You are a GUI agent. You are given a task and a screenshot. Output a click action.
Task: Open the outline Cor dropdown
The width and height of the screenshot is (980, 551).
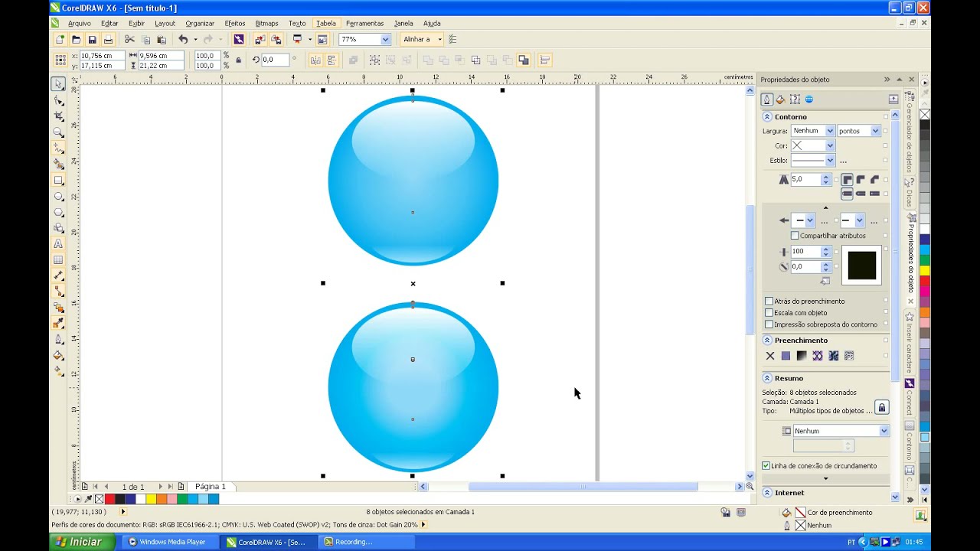click(830, 145)
